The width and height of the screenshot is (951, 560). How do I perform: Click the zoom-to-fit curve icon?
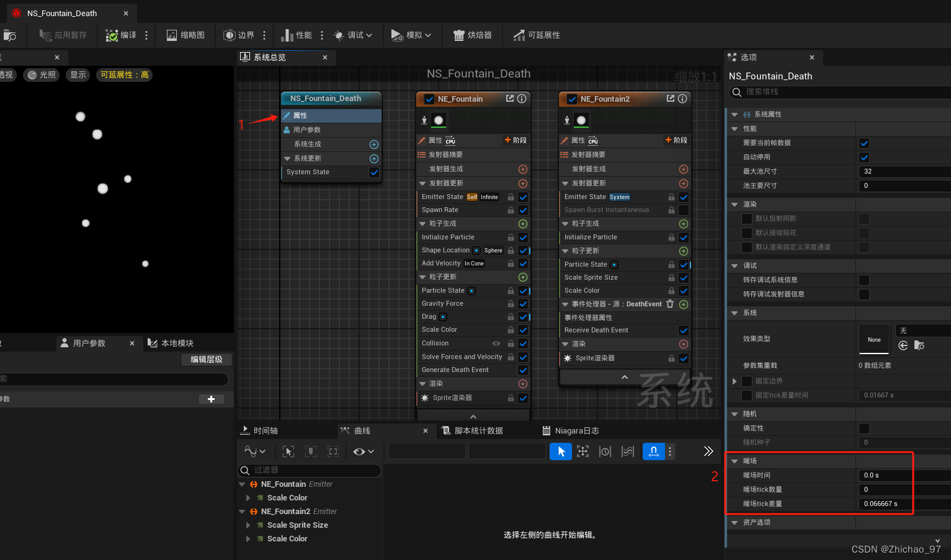[x=583, y=451]
